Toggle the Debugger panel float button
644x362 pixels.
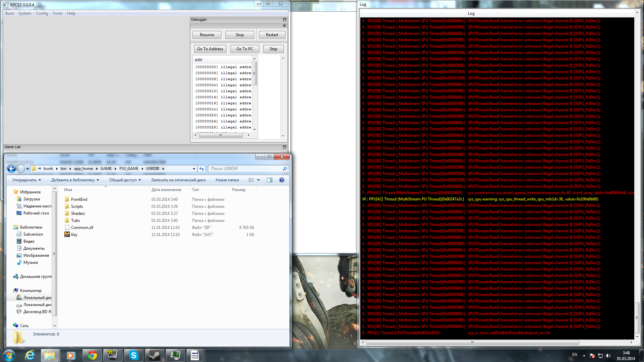pyautogui.click(x=284, y=19)
